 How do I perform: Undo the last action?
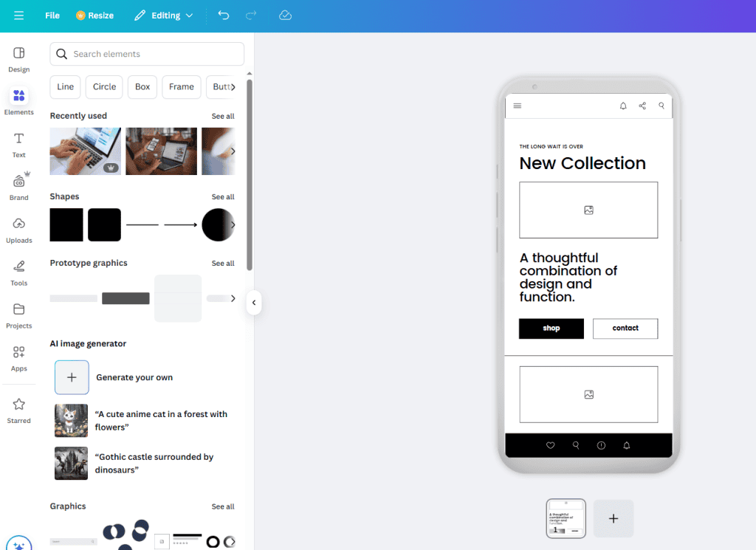[224, 15]
